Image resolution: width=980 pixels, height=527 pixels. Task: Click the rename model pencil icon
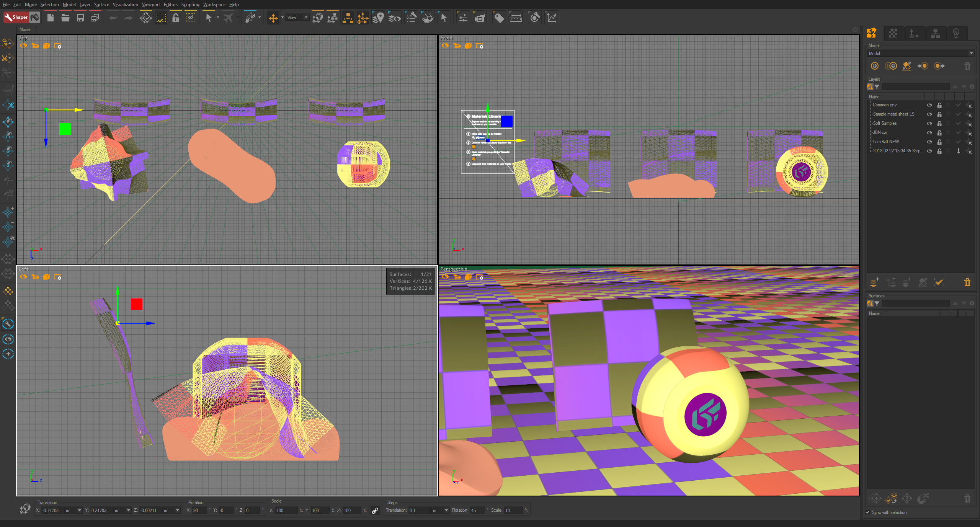(906, 66)
